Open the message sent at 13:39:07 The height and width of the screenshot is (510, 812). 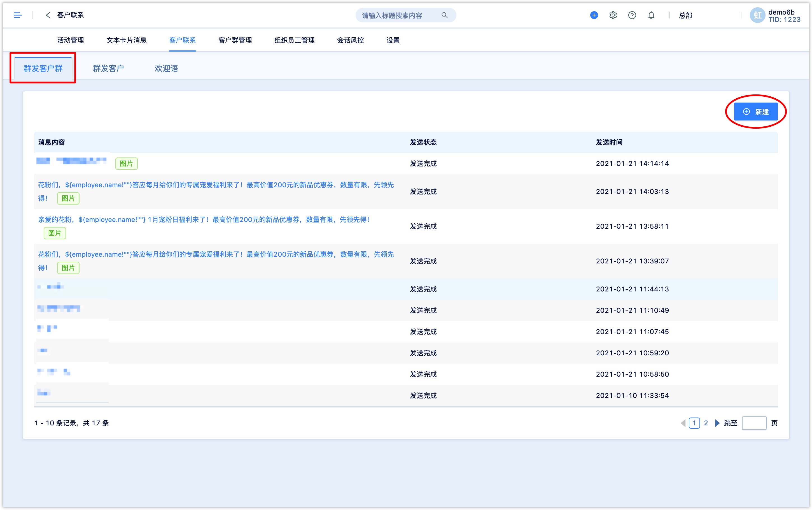point(216,261)
